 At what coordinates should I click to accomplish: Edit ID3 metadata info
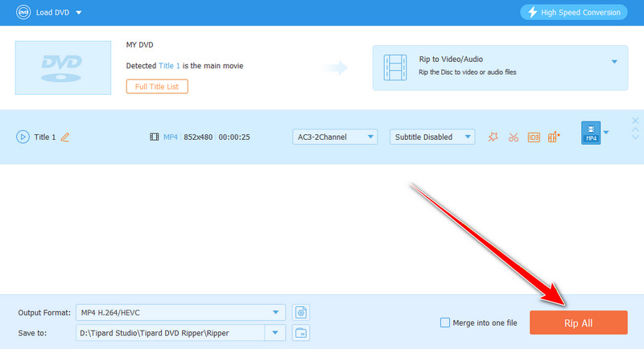pyautogui.click(x=534, y=137)
